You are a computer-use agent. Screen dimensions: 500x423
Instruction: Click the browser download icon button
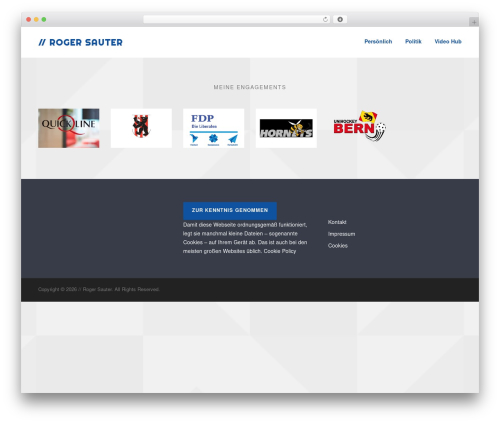340,19
